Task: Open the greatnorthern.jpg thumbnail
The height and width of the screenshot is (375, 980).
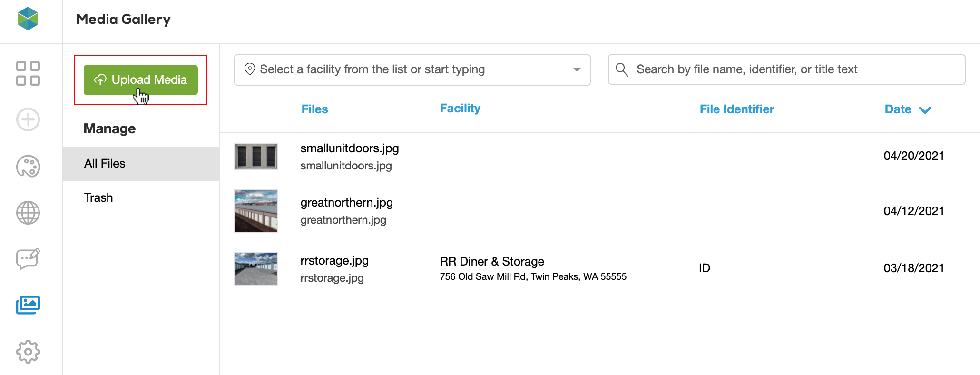Action: pyautogui.click(x=256, y=211)
